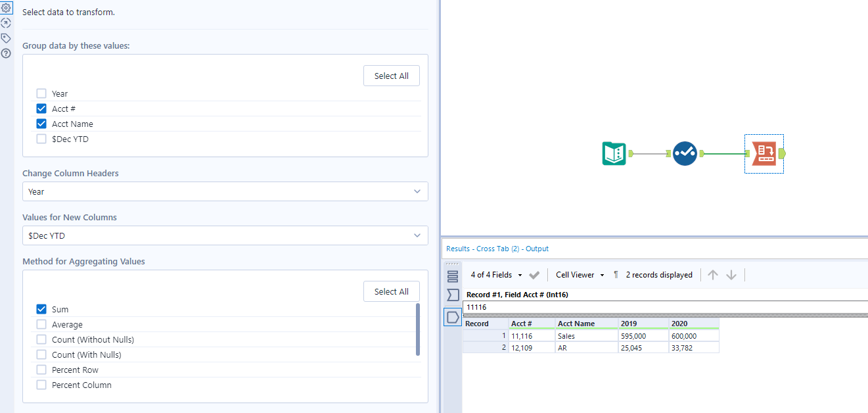Screen dimensions: 868x413
Task: Toggle the show whitespace pilcrow icon
Action: tap(615, 275)
